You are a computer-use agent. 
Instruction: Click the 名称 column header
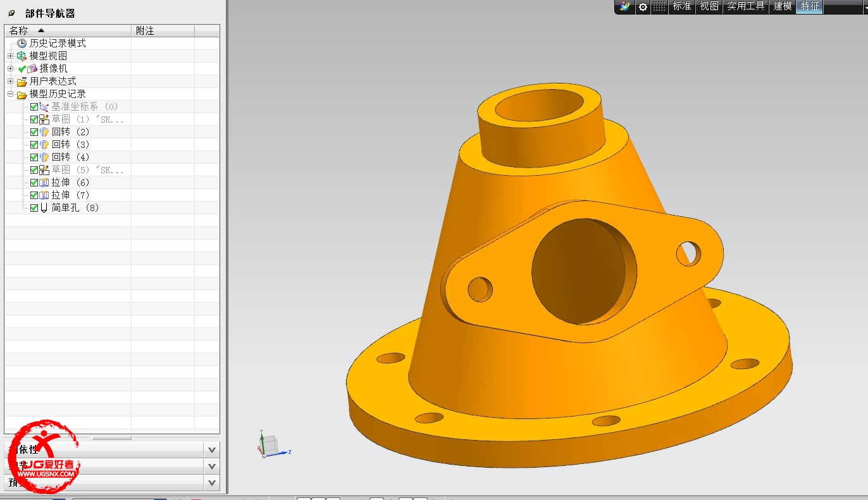point(68,30)
